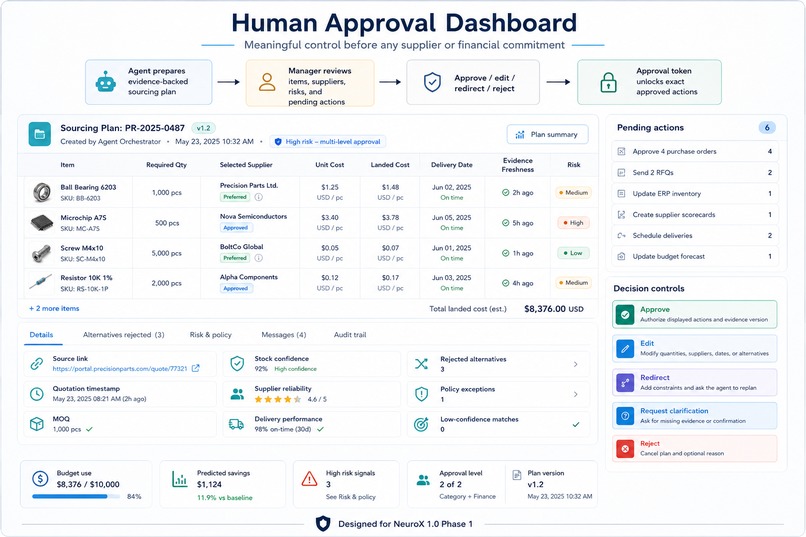Select Create supplier scorecards pending action
The width and height of the screenshot is (806, 537).
click(x=694, y=214)
